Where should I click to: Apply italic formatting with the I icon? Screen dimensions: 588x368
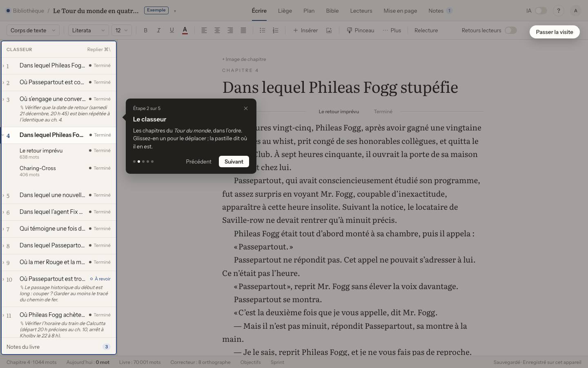(158, 30)
